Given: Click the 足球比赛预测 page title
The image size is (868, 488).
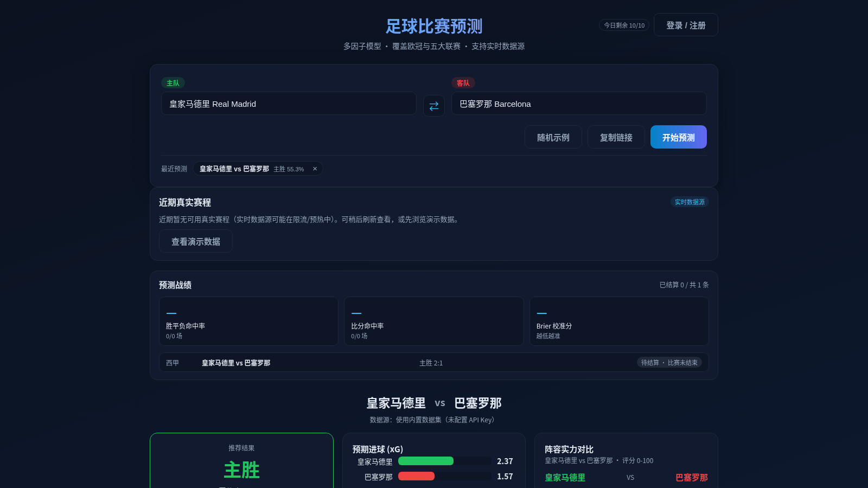Looking at the screenshot, I should coord(434,26).
